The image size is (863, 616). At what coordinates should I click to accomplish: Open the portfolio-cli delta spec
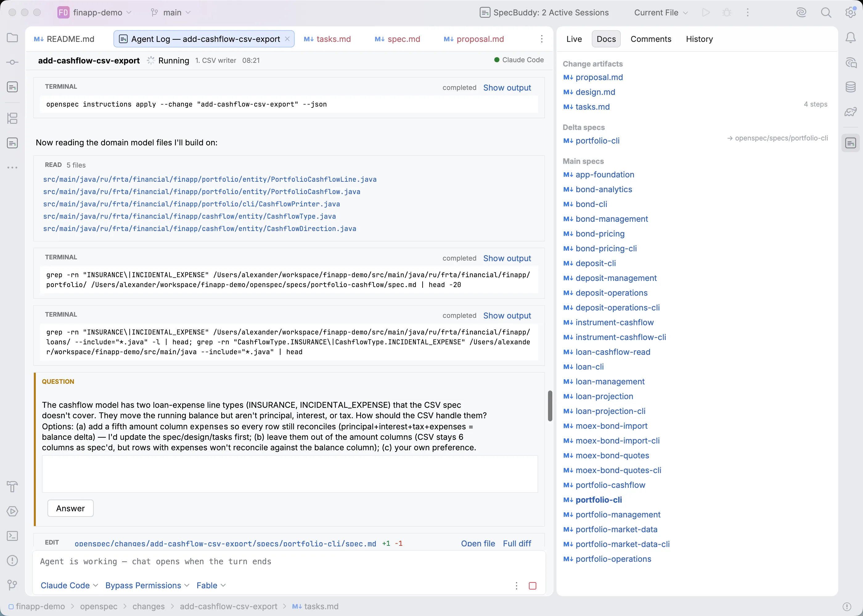coord(597,141)
